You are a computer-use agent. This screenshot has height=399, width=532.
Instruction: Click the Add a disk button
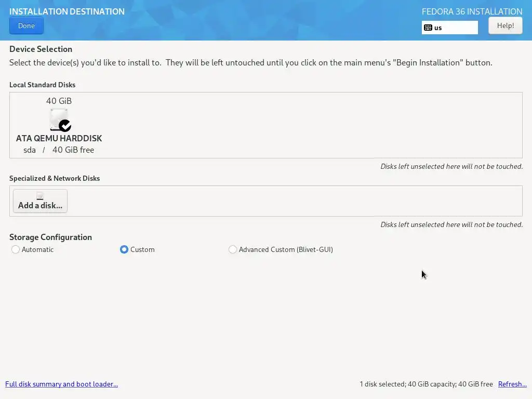(x=40, y=201)
